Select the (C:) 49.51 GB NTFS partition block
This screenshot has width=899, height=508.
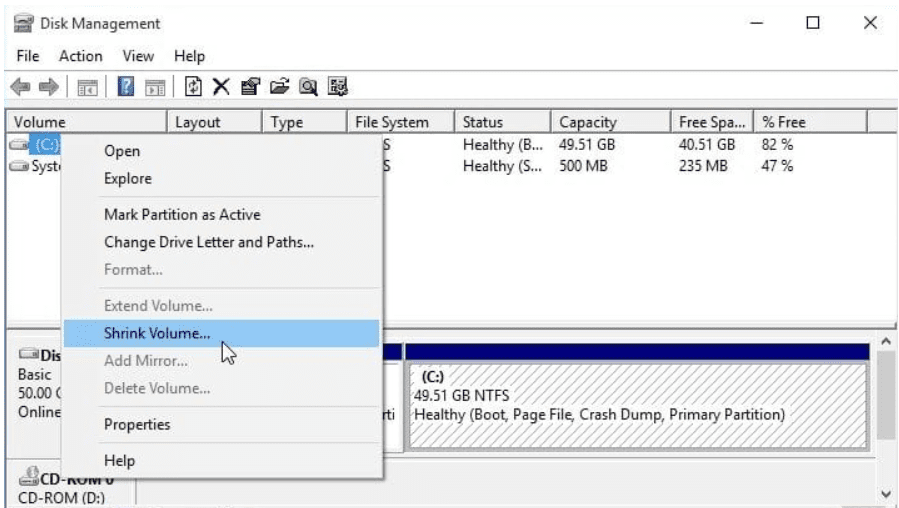coord(637,405)
